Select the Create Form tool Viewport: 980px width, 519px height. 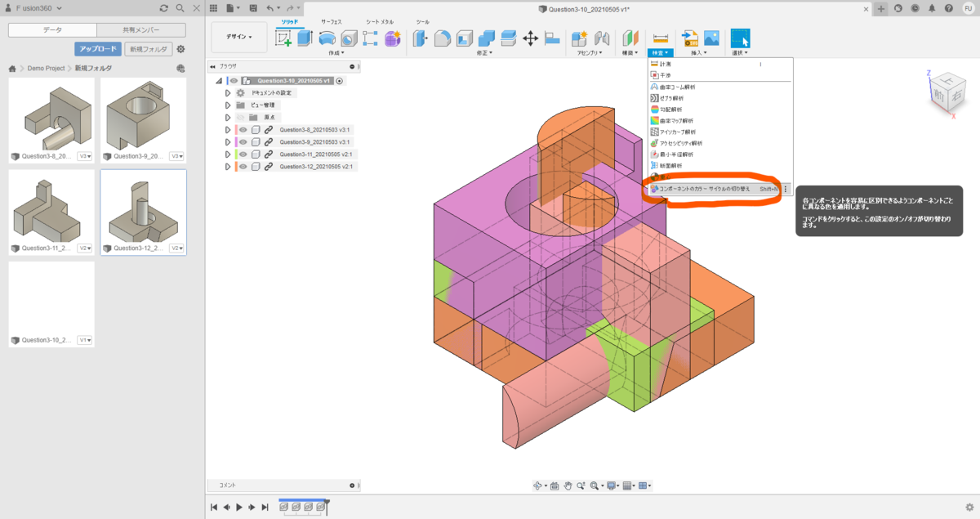(393, 38)
